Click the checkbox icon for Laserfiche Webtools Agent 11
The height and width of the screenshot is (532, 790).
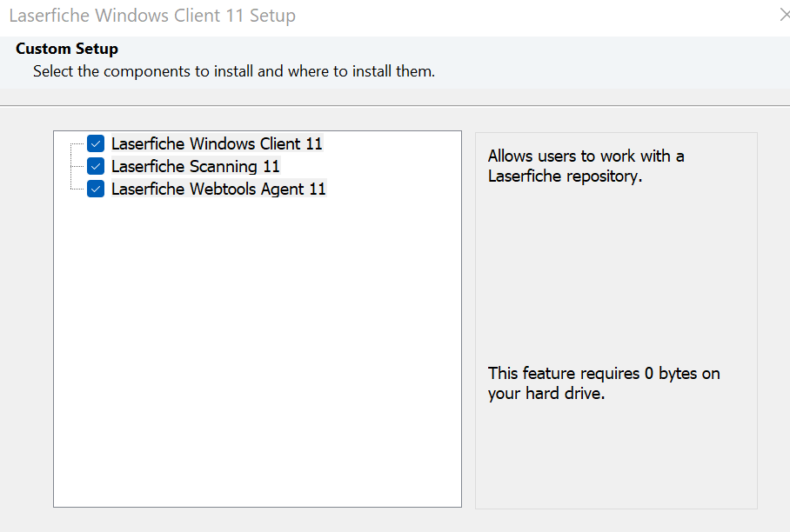click(x=96, y=189)
